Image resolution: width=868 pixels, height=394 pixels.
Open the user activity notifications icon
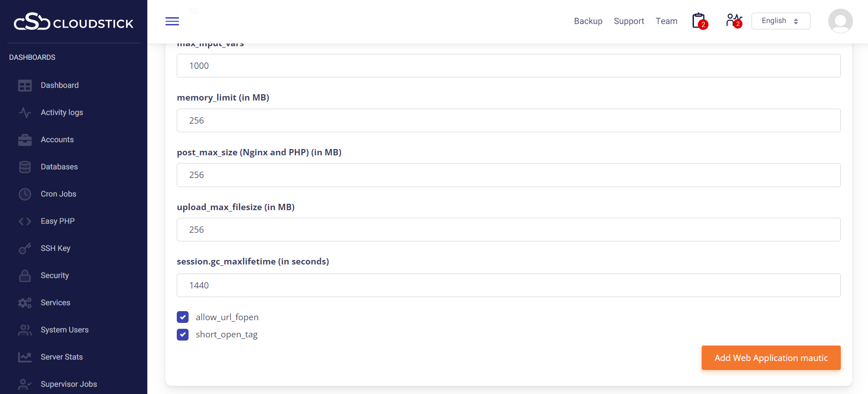(x=733, y=21)
